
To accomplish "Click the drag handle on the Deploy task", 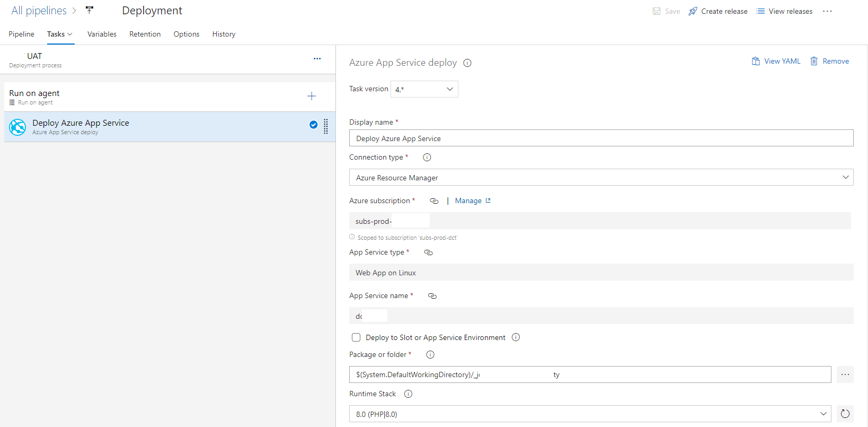I will click(326, 126).
